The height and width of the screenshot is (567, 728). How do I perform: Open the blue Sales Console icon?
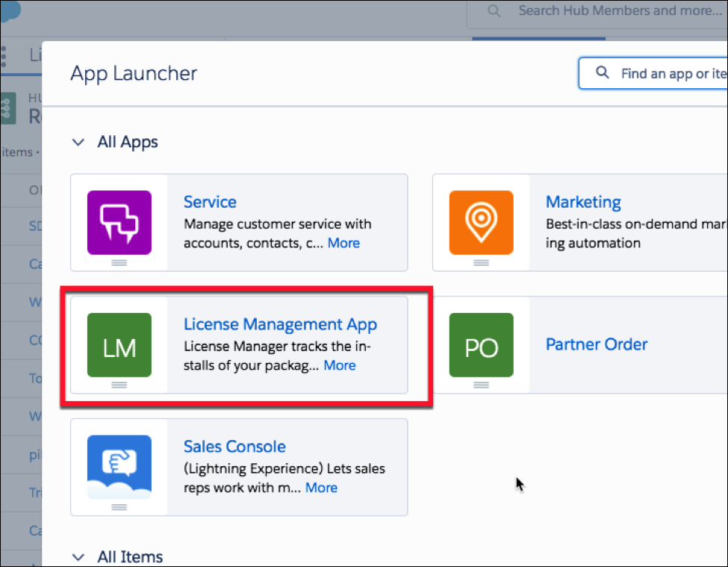119,467
